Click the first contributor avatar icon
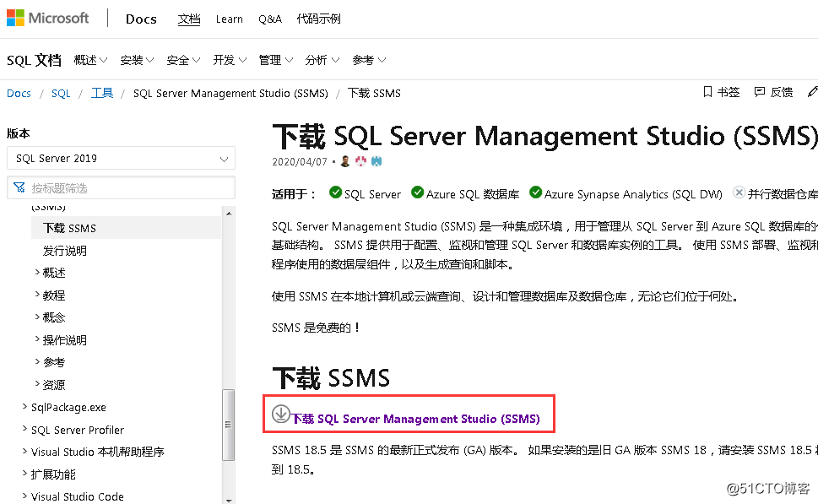 click(x=344, y=161)
